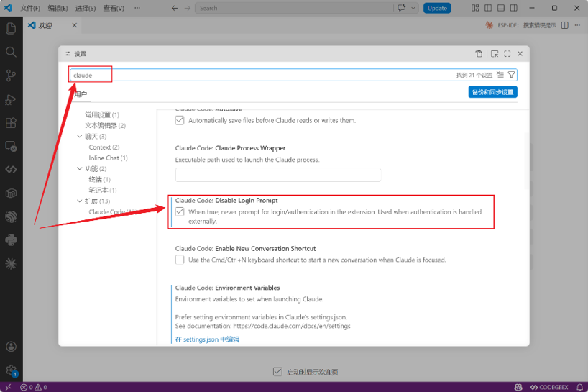Image resolution: width=588 pixels, height=392 pixels.
Task: Open Run and Debug view
Action: click(11, 99)
